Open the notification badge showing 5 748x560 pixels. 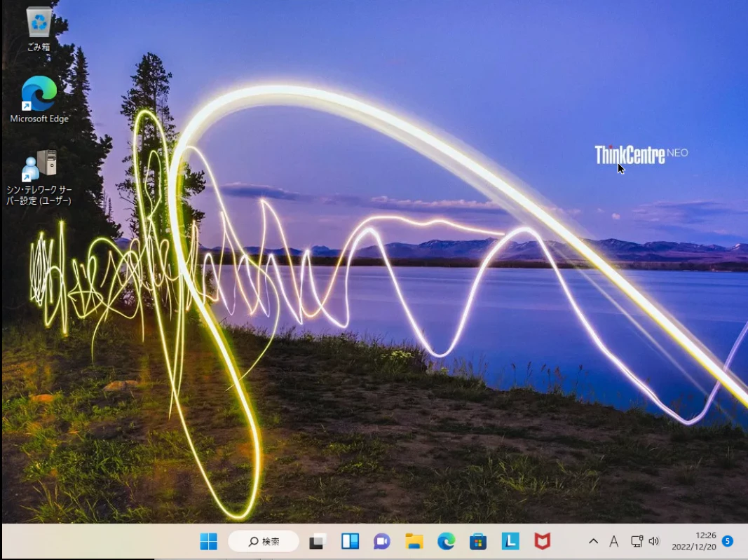728,541
